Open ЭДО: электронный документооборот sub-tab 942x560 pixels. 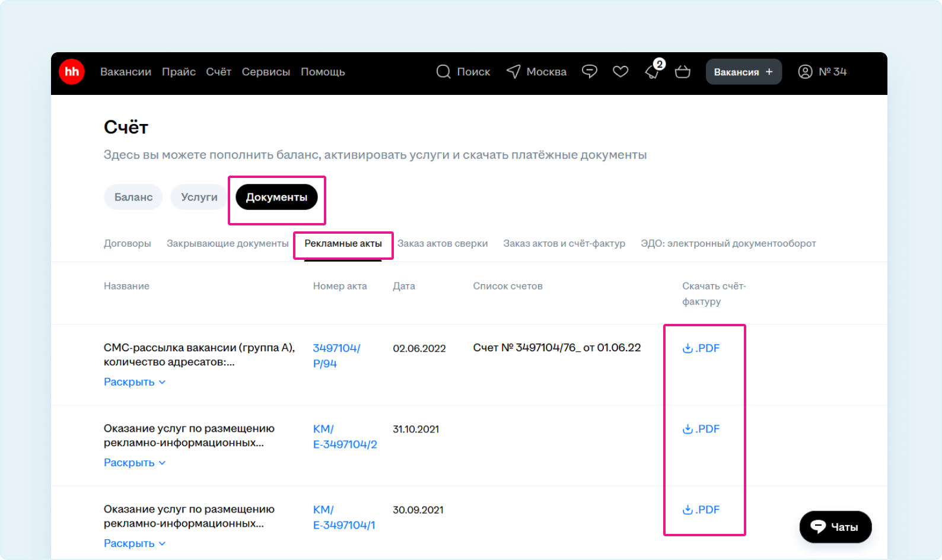click(728, 243)
